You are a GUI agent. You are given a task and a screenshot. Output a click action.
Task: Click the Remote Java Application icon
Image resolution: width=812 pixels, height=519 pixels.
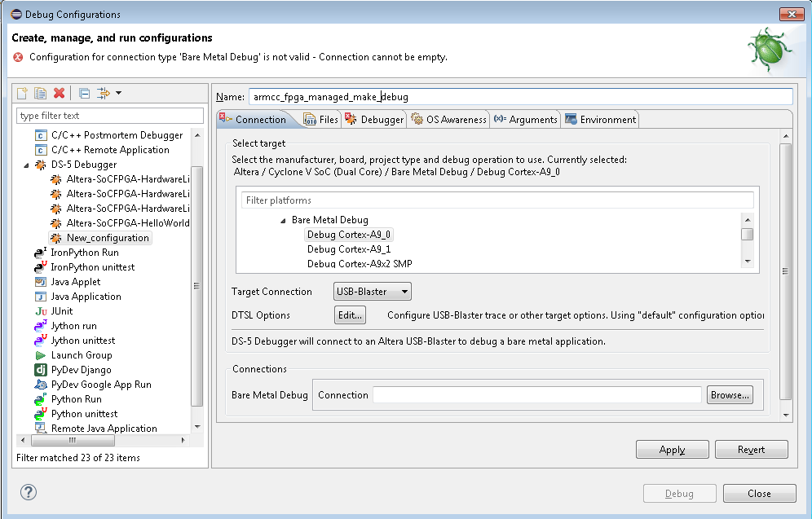(x=41, y=428)
